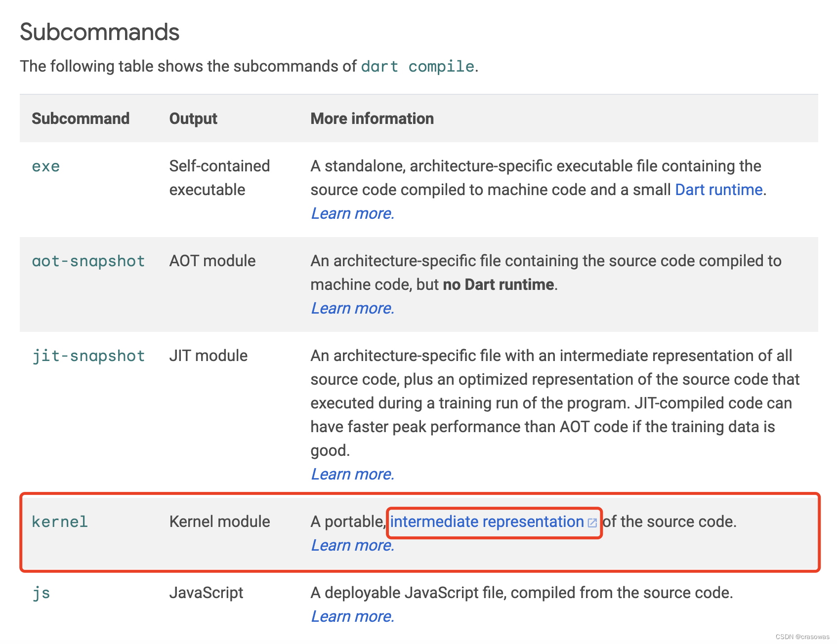Select the kernel subcommand text
This screenshot has width=837, height=644.
click(60, 522)
